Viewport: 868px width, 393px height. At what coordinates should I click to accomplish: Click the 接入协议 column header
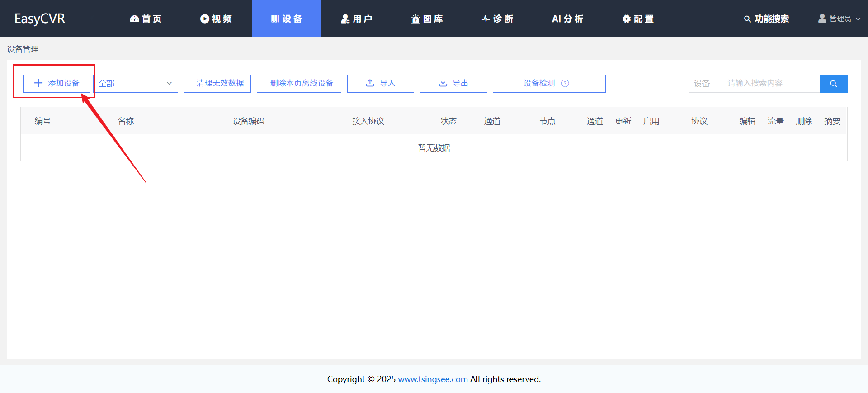(x=368, y=121)
